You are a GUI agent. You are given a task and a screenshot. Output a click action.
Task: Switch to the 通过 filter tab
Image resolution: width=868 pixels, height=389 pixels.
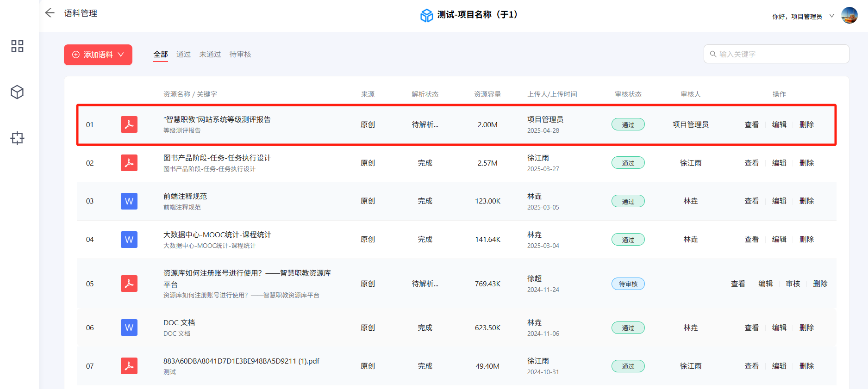pyautogui.click(x=183, y=54)
